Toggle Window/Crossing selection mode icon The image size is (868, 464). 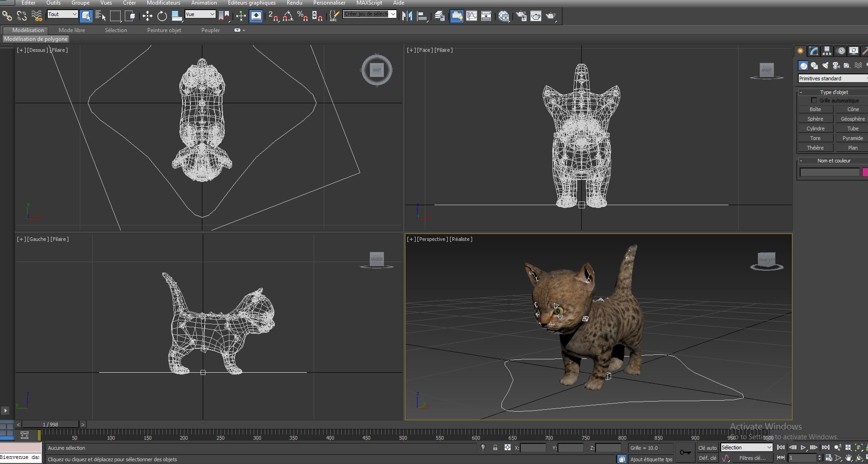click(x=130, y=16)
